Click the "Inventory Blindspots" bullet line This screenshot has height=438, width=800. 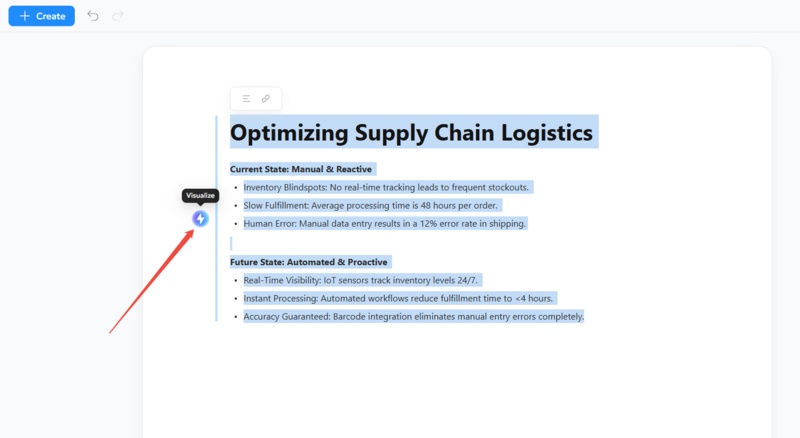point(385,187)
